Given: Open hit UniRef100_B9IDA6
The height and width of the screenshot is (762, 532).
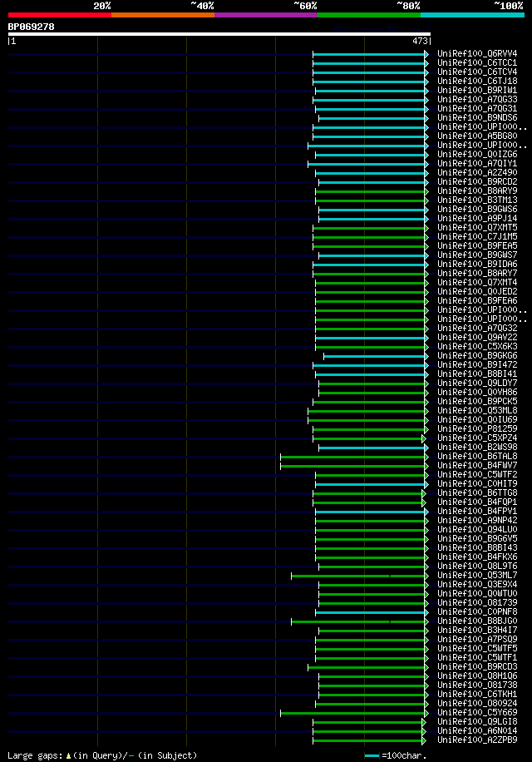Looking at the screenshot, I should [477, 264].
